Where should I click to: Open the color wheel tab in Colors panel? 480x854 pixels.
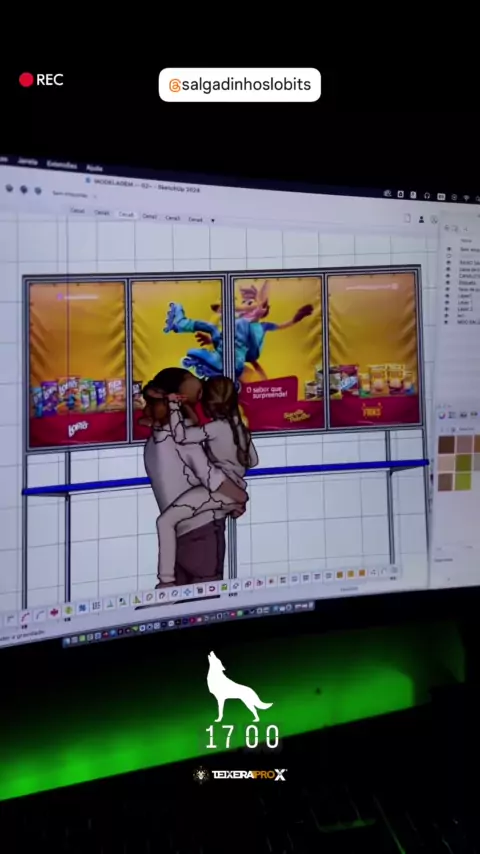click(x=442, y=414)
